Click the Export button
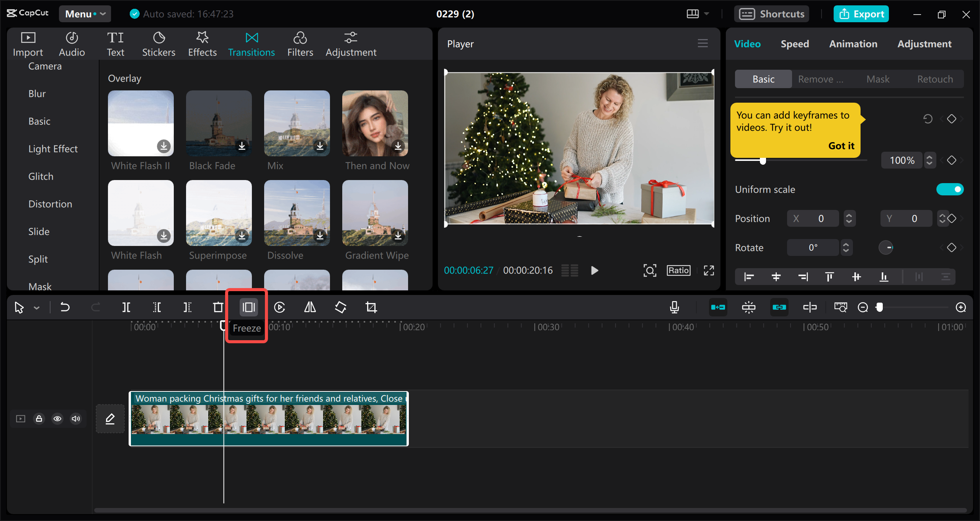This screenshot has width=980, height=521. click(861, 14)
